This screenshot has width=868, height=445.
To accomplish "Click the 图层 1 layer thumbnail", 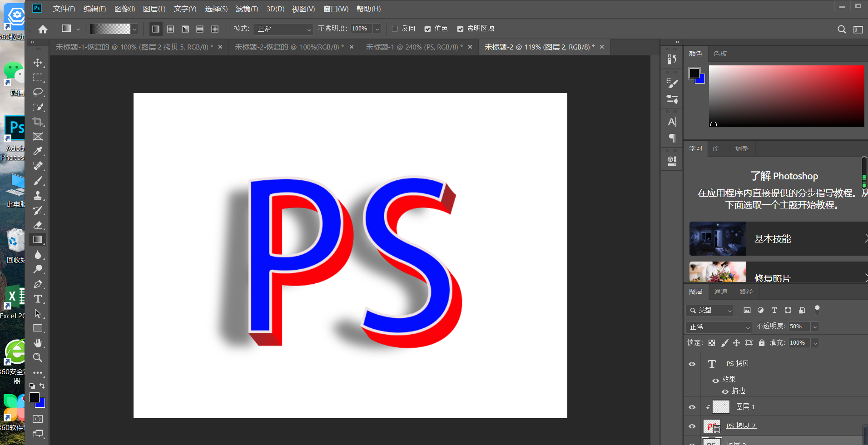I will [x=721, y=406].
